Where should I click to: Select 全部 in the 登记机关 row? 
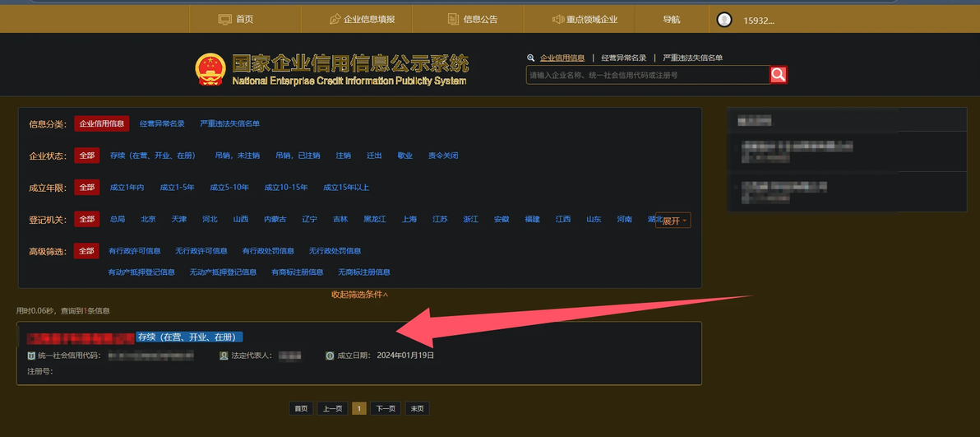tap(87, 219)
